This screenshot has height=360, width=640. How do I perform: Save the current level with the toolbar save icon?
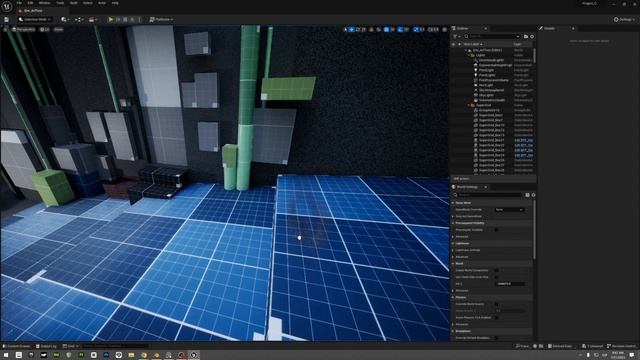click(x=7, y=20)
